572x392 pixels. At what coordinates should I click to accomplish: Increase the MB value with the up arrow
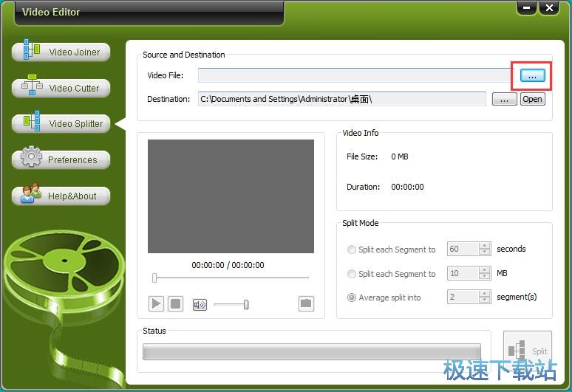tap(485, 270)
